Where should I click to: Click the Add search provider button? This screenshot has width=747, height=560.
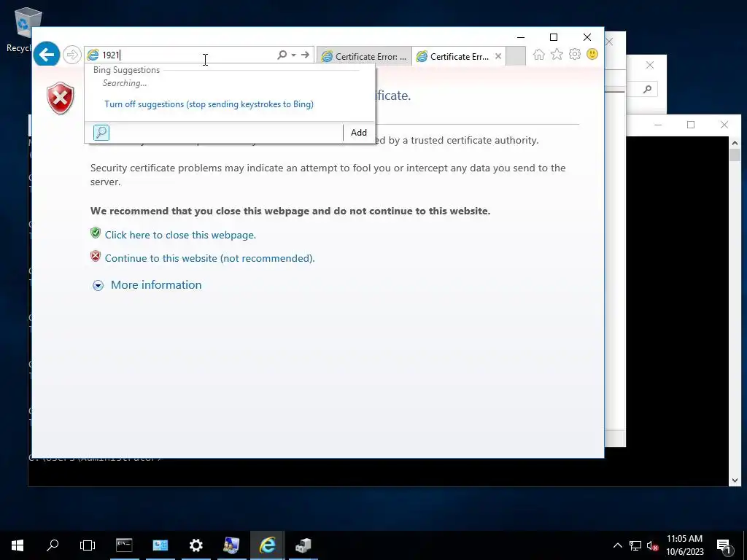coord(359,133)
